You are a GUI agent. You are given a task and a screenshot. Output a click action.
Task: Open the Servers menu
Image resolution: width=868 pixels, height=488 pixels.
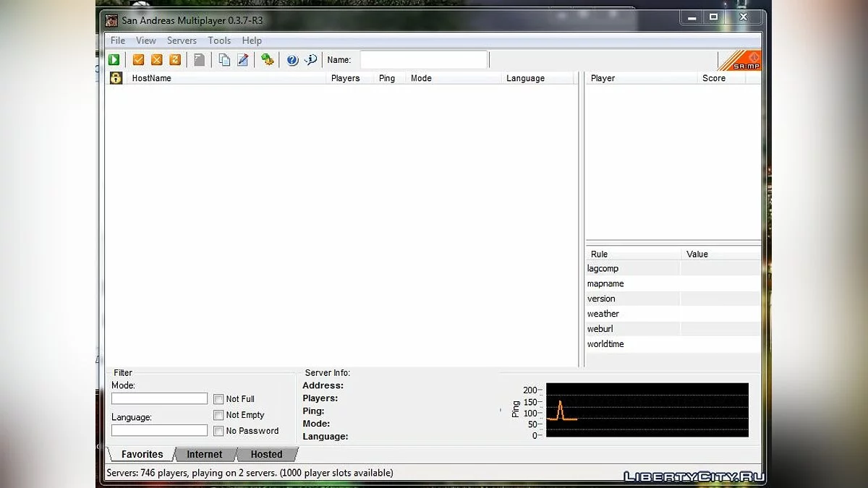tap(182, 40)
